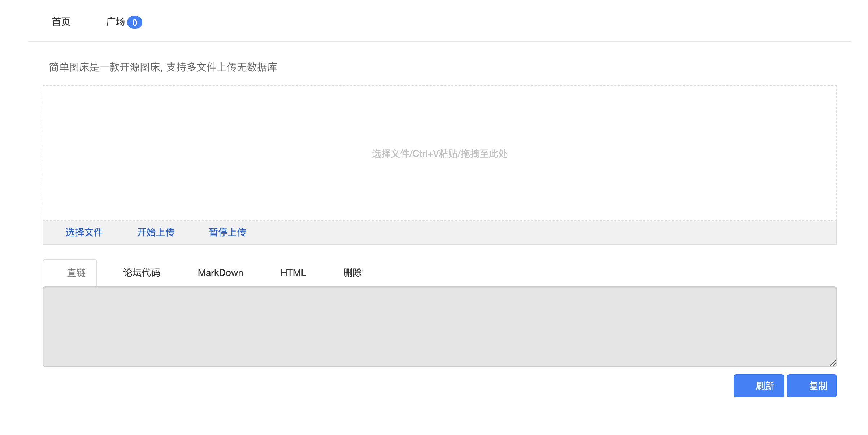Switch to the MarkDown tab
The image size is (868, 435).
(220, 273)
